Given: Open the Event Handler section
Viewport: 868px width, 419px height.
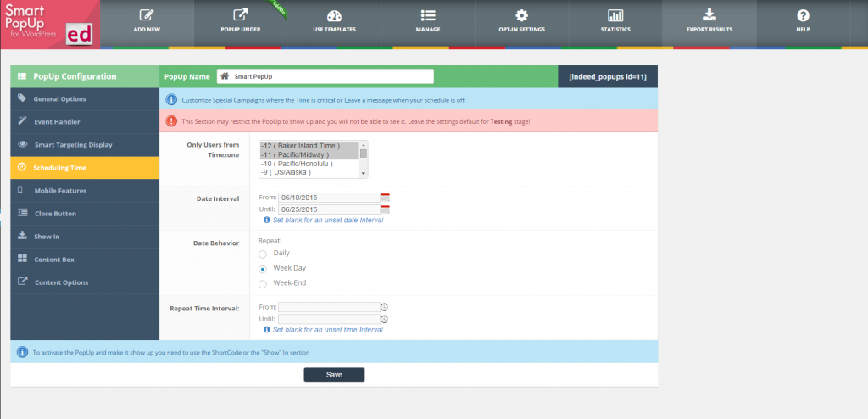Looking at the screenshot, I should pyautogui.click(x=85, y=121).
